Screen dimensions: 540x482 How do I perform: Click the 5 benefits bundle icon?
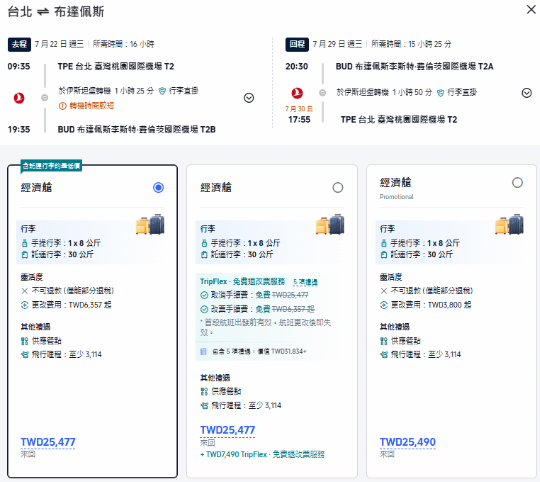click(204, 352)
